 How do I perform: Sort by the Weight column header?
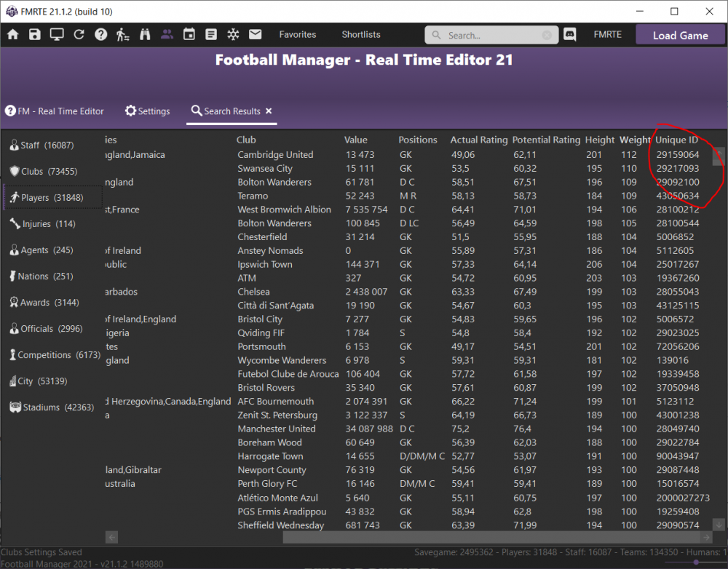pyautogui.click(x=635, y=140)
